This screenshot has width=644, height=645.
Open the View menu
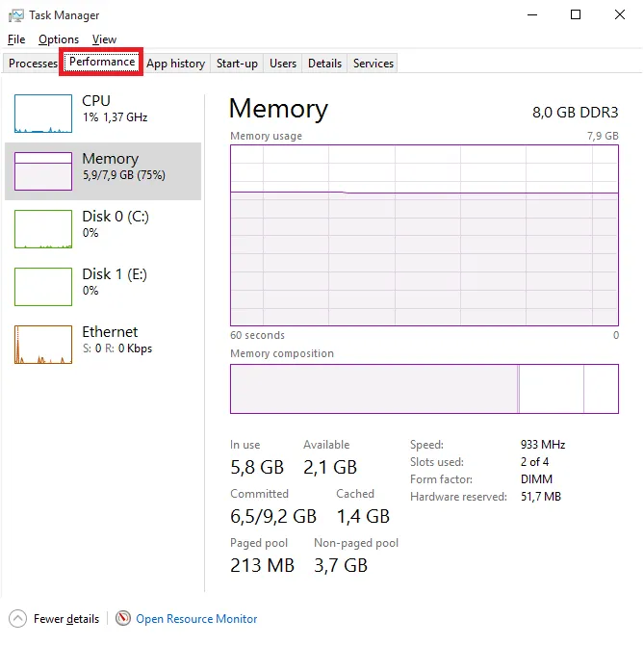[104, 39]
